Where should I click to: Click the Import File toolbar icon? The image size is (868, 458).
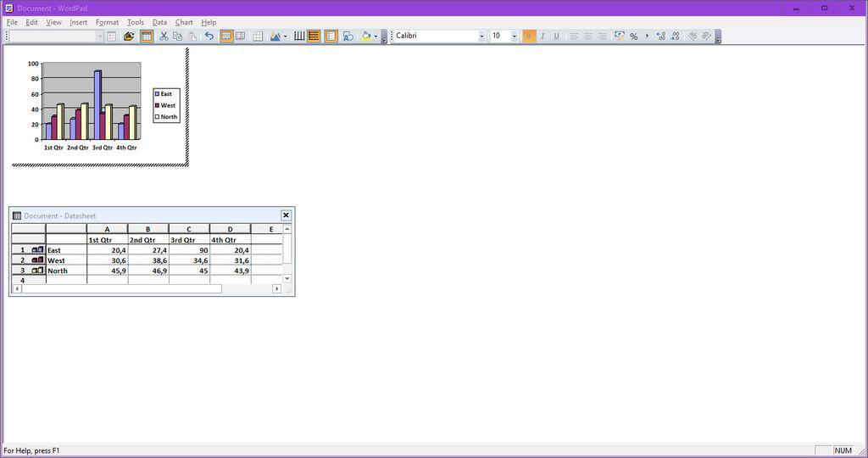(129, 36)
